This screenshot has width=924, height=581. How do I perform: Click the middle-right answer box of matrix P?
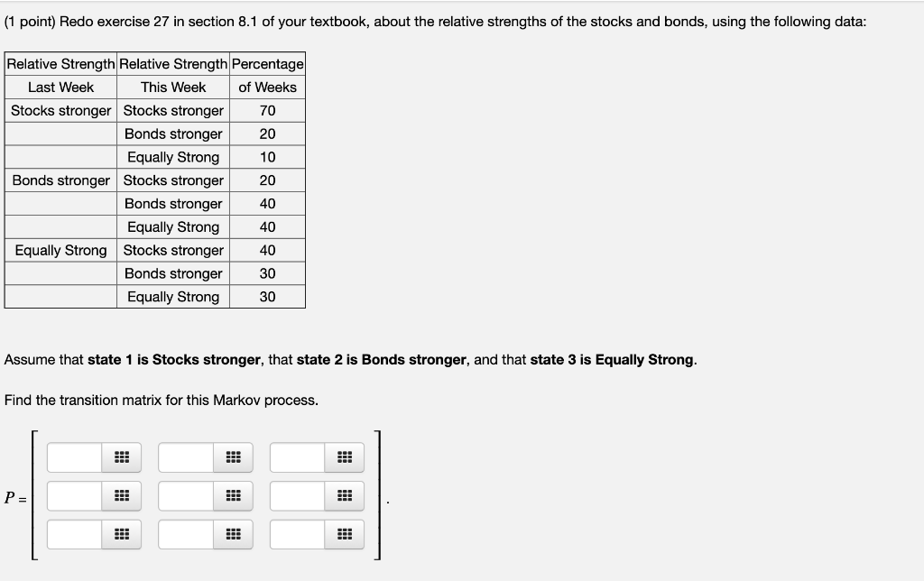298,495
